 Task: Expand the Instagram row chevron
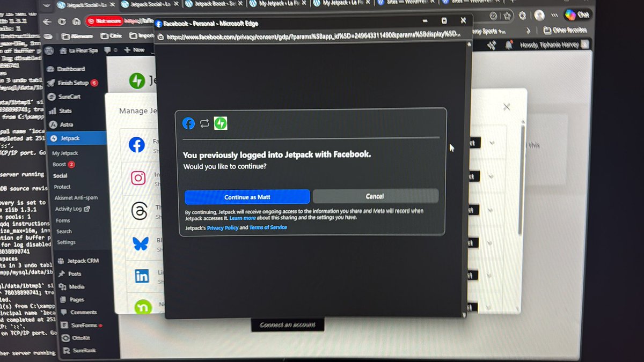[492, 176]
